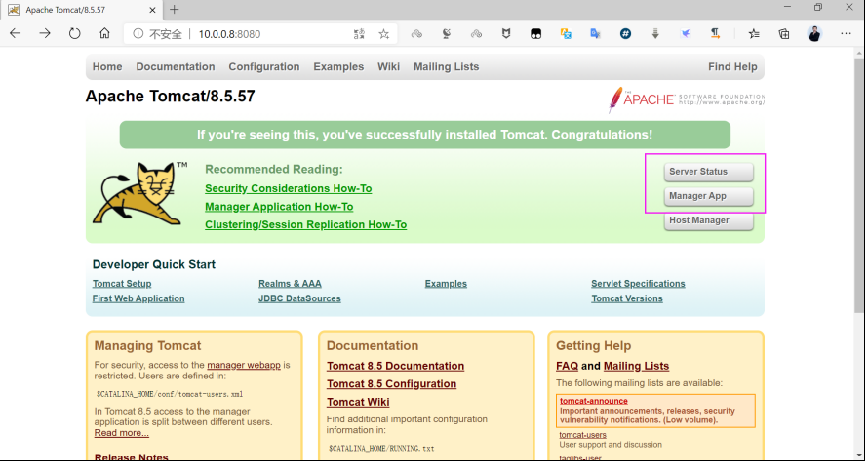
Task: Open the tomcat-announce mailing list link
Action: point(593,401)
